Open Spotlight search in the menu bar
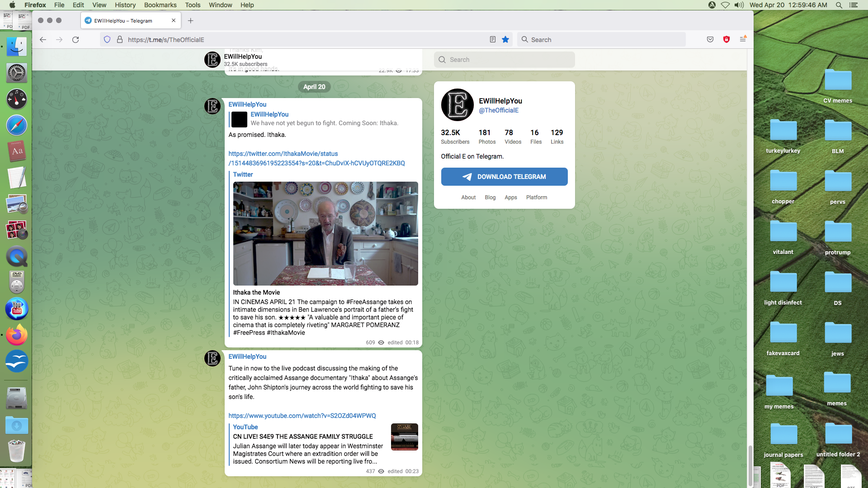Viewport: 868px width, 488px height. pyautogui.click(x=839, y=5)
